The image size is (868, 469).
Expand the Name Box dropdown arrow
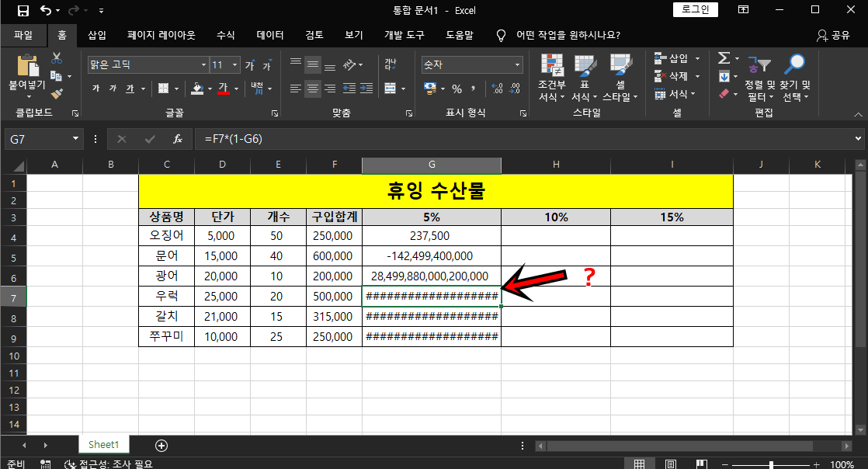(x=76, y=139)
